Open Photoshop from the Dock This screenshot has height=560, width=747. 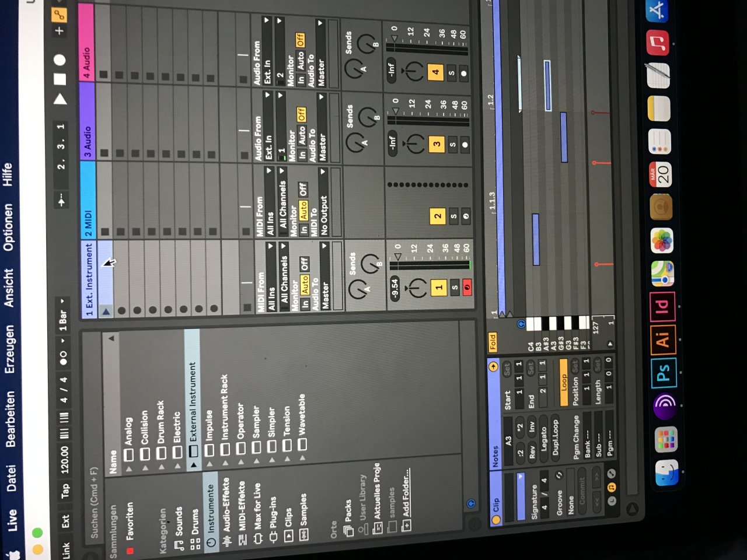coord(664,374)
